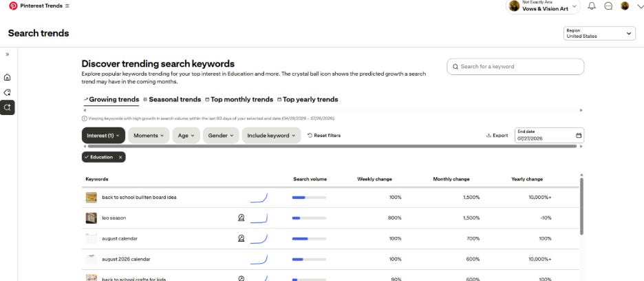
Task: Click the Search trends page heading
Action: [39, 33]
